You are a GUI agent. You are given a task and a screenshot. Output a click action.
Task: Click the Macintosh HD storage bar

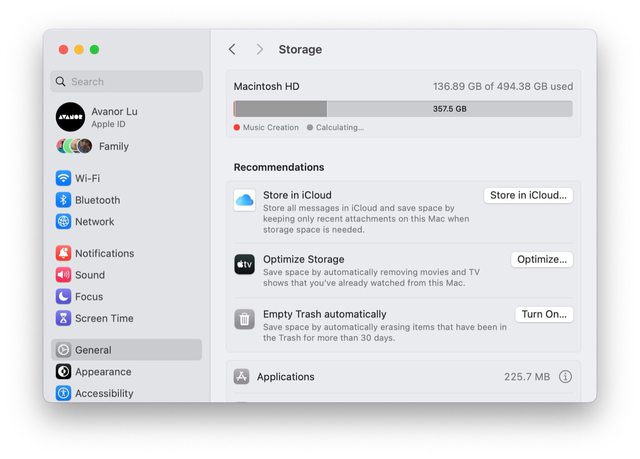pyautogui.click(x=403, y=109)
